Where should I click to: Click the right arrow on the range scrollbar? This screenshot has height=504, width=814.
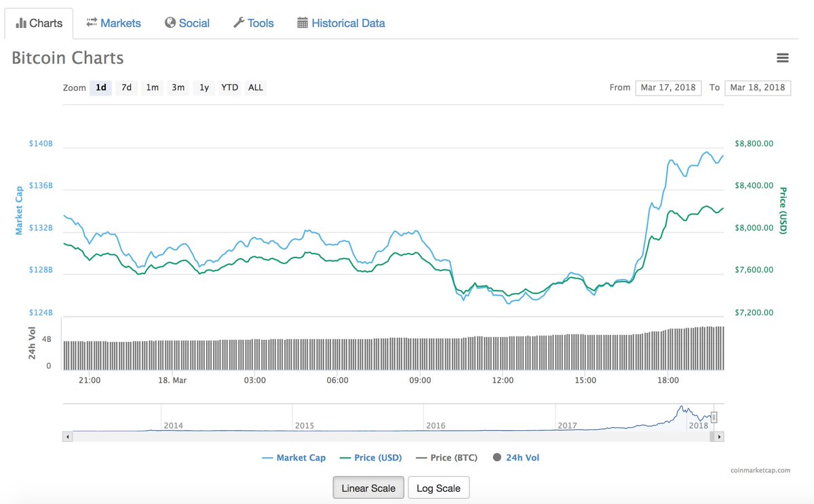[718, 436]
